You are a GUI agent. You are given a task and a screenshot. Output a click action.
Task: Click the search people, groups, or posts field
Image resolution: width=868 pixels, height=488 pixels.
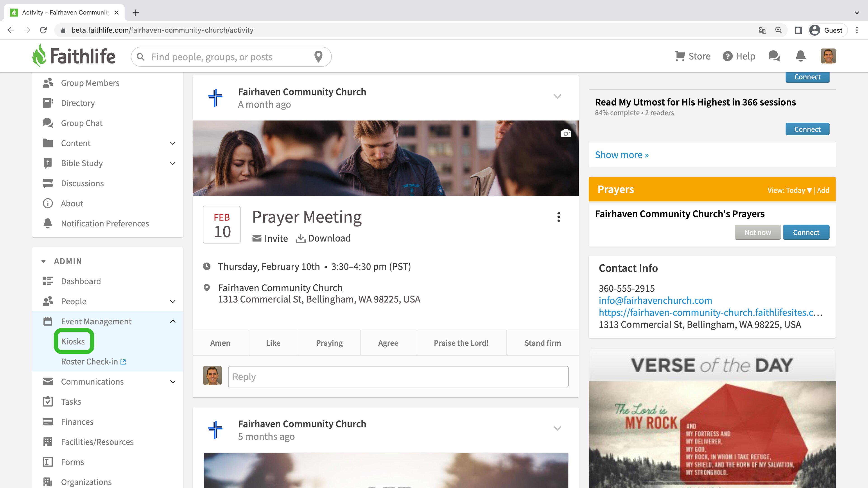pyautogui.click(x=231, y=56)
